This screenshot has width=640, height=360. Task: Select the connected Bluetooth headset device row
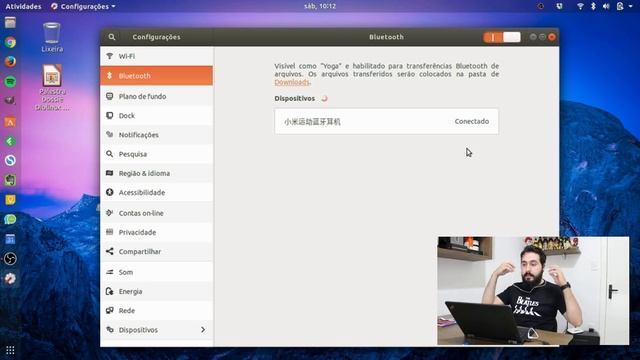(x=387, y=121)
